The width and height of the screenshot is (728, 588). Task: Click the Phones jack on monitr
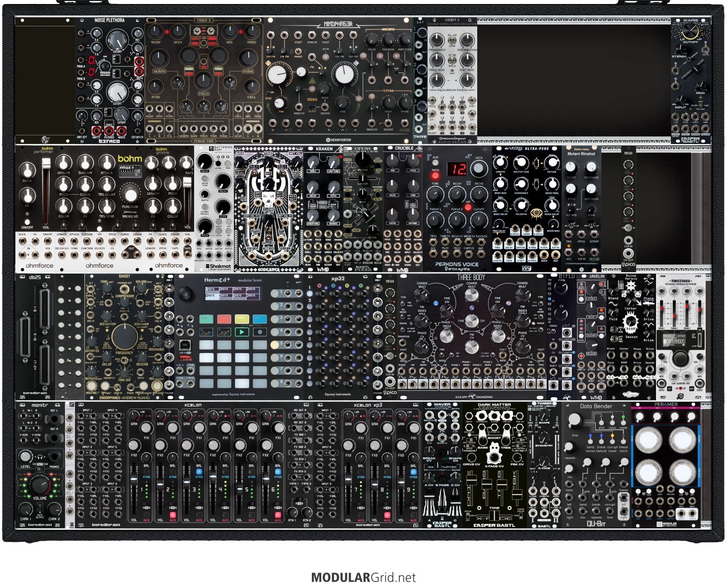(x=55, y=457)
